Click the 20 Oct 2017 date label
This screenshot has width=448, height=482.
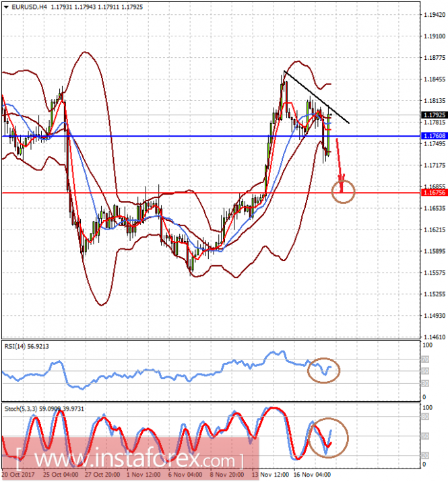[18, 475]
